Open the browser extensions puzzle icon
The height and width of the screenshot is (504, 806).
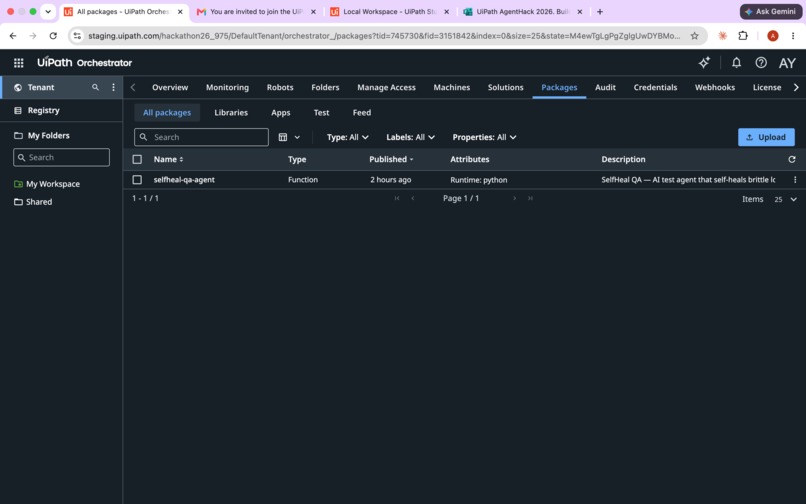(743, 35)
